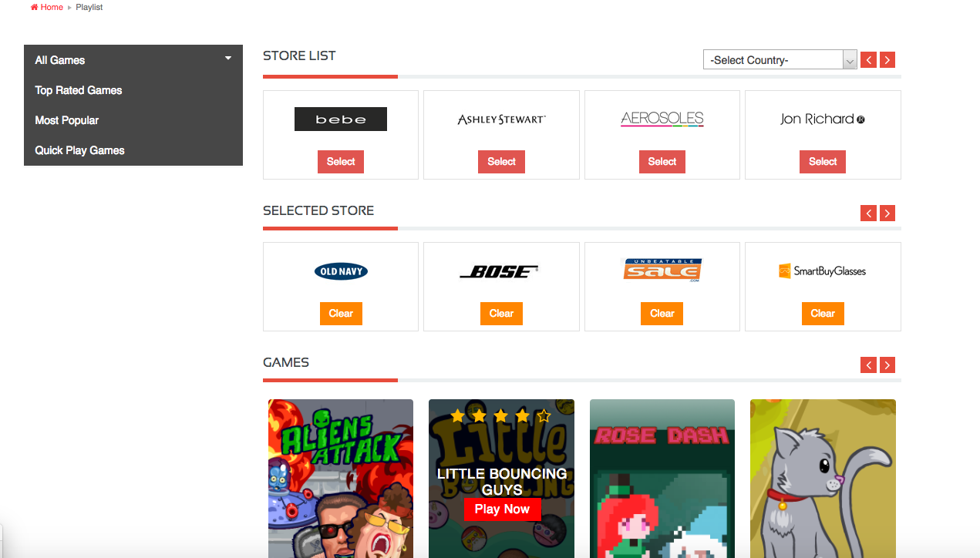The image size is (980, 558).
Task: Show previous Games items
Action: (868, 365)
